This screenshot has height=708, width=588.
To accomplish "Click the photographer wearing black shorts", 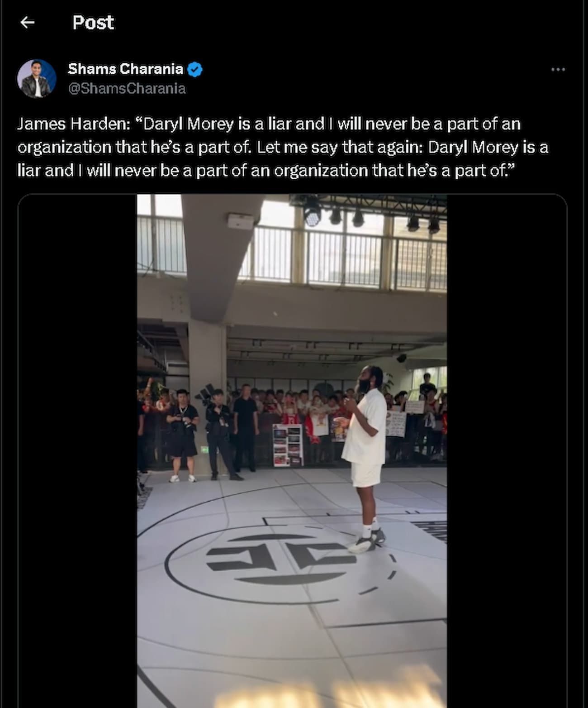I will click(x=182, y=435).
